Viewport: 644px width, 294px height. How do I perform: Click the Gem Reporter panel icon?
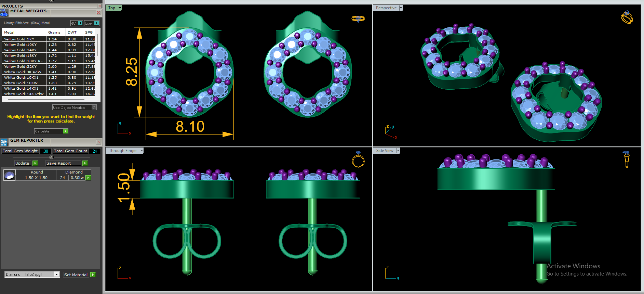click(x=4, y=142)
